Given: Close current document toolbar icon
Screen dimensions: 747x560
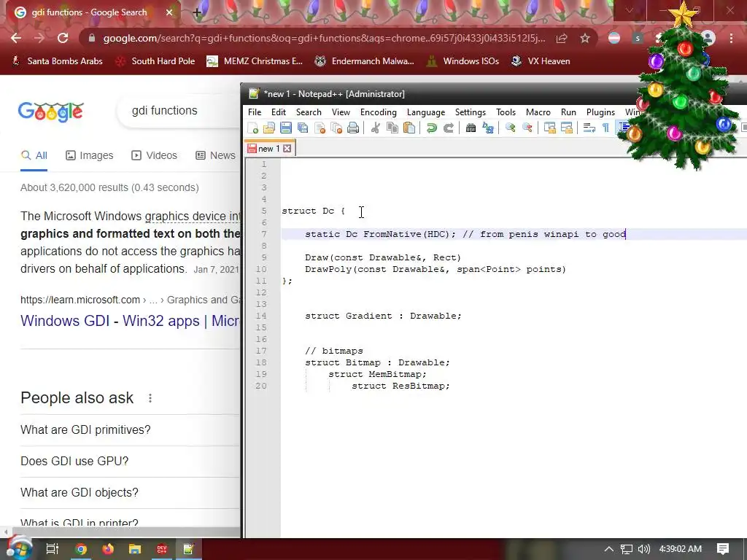Looking at the screenshot, I should (320, 128).
